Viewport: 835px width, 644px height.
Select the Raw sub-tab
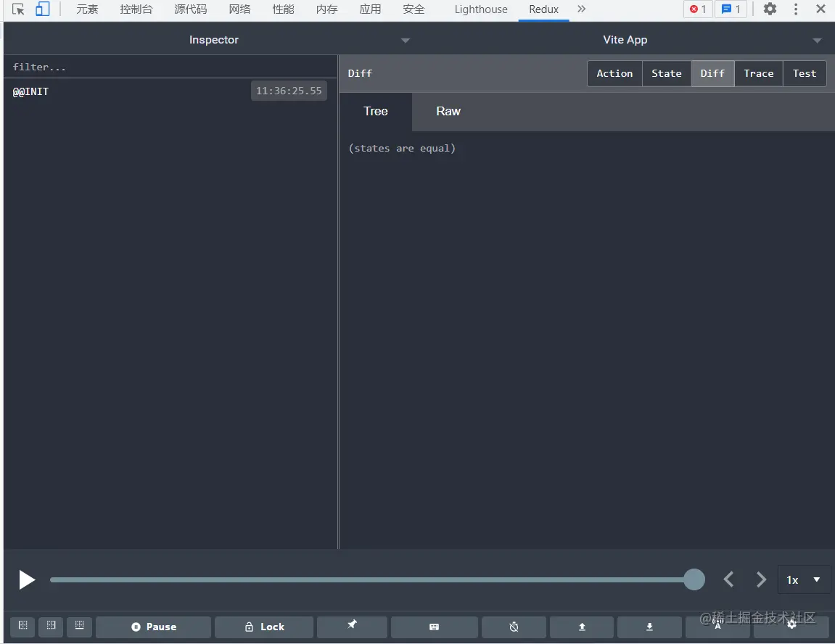(x=448, y=111)
